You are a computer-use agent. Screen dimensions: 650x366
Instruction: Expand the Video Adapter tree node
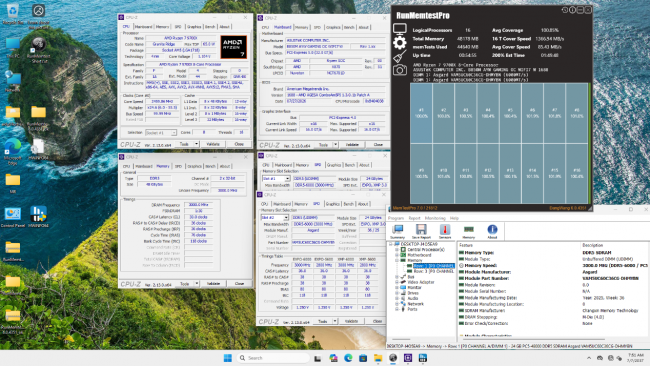[x=397, y=282]
